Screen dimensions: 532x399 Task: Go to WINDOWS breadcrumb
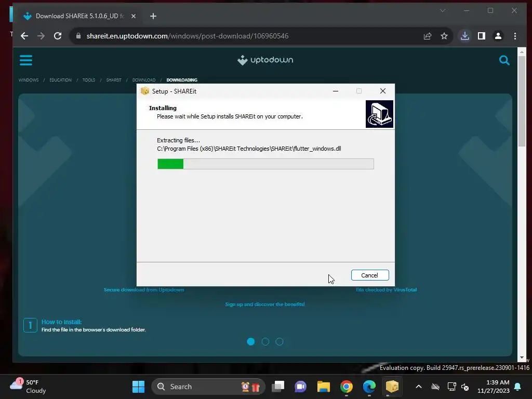29,80
